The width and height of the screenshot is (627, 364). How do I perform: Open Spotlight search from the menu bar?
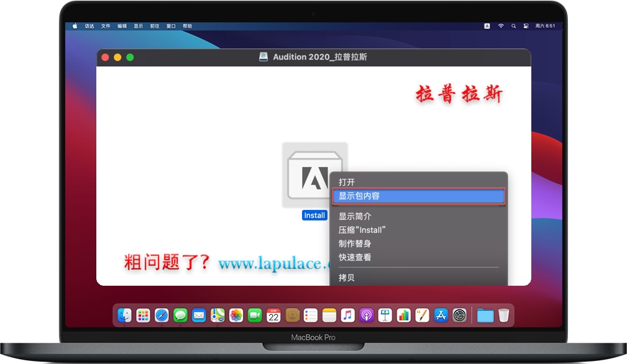(513, 26)
